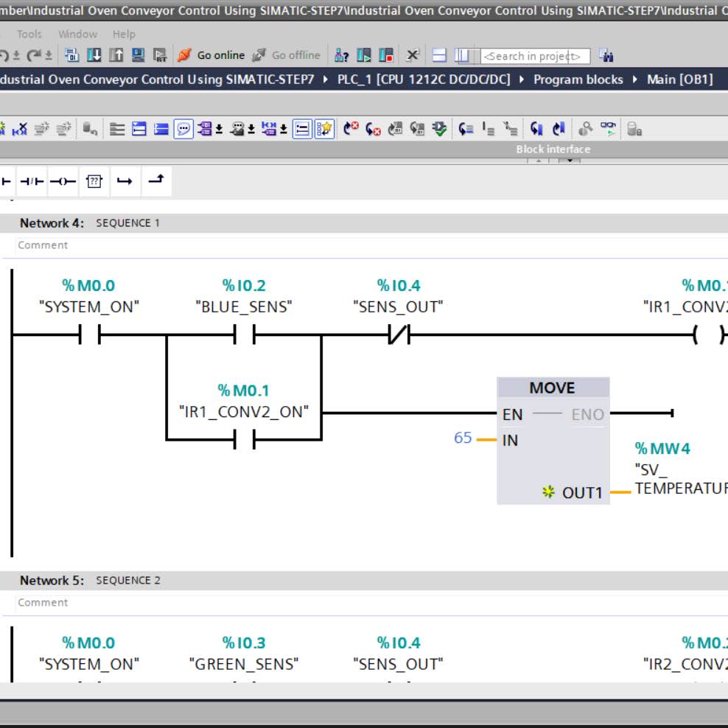The image size is (728, 728).
Task: Click the Stop CPU icon
Action: tap(386, 56)
